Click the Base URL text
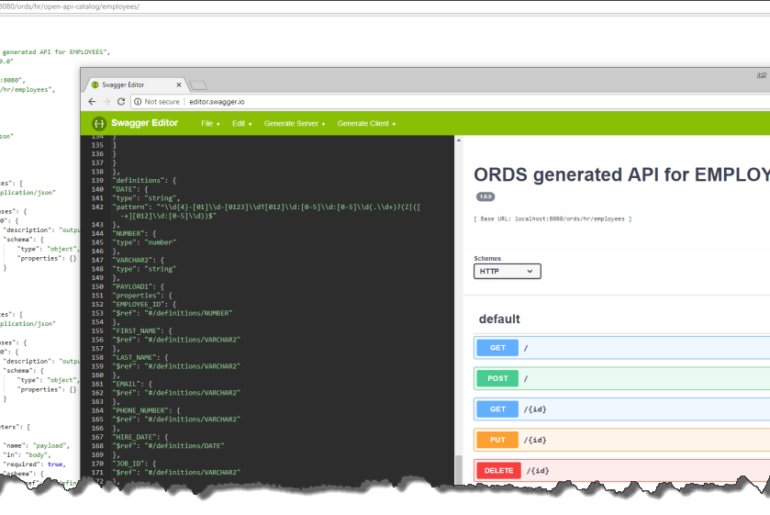This screenshot has height=515, width=770. (x=552, y=219)
